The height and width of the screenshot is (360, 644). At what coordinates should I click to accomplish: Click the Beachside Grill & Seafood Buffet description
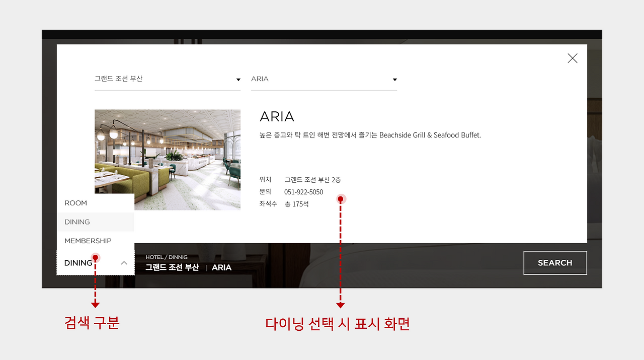(x=370, y=135)
